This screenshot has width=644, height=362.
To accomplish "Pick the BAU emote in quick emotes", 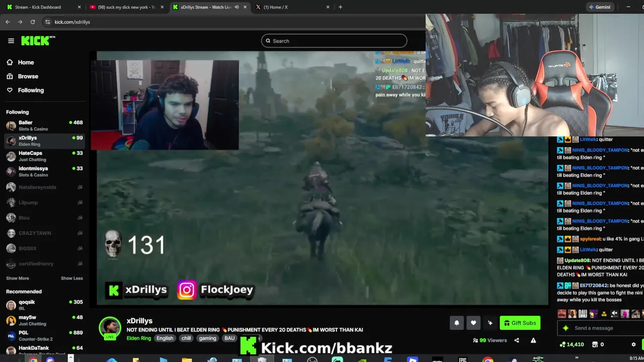I will tap(583, 314).
